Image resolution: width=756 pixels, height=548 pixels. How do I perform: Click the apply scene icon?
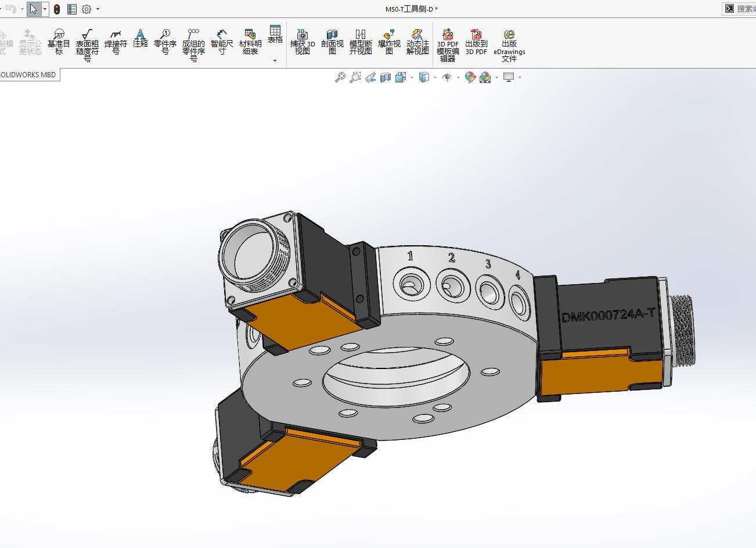[485, 77]
